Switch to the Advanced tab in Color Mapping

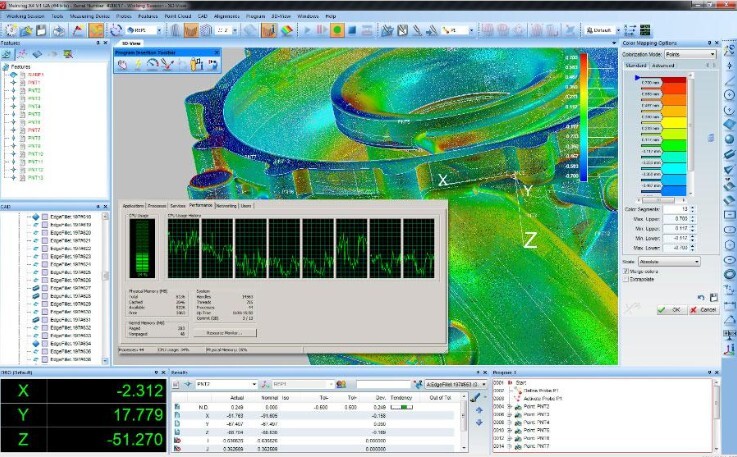pos(663,65)
